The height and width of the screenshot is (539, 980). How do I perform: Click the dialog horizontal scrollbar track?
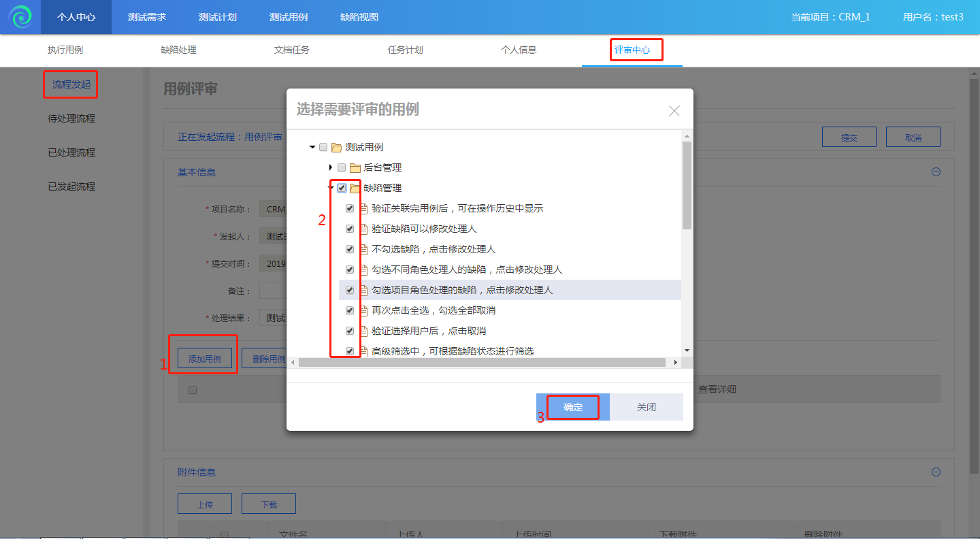click(x=482, y=363)
